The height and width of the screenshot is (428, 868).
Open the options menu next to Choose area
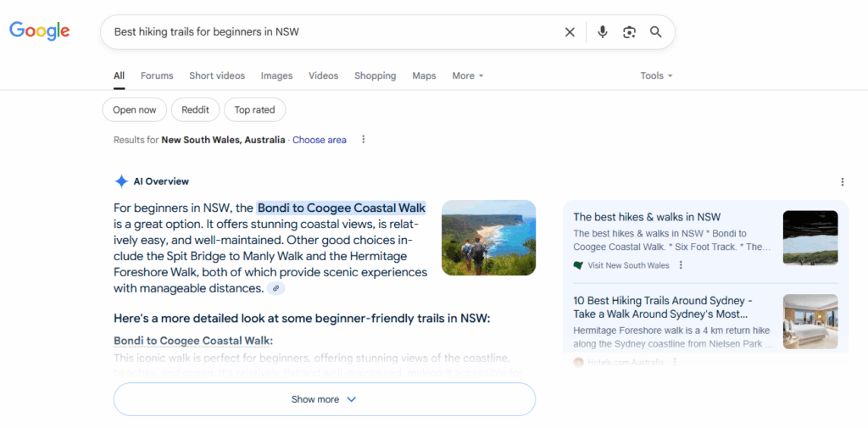point(364,140)
